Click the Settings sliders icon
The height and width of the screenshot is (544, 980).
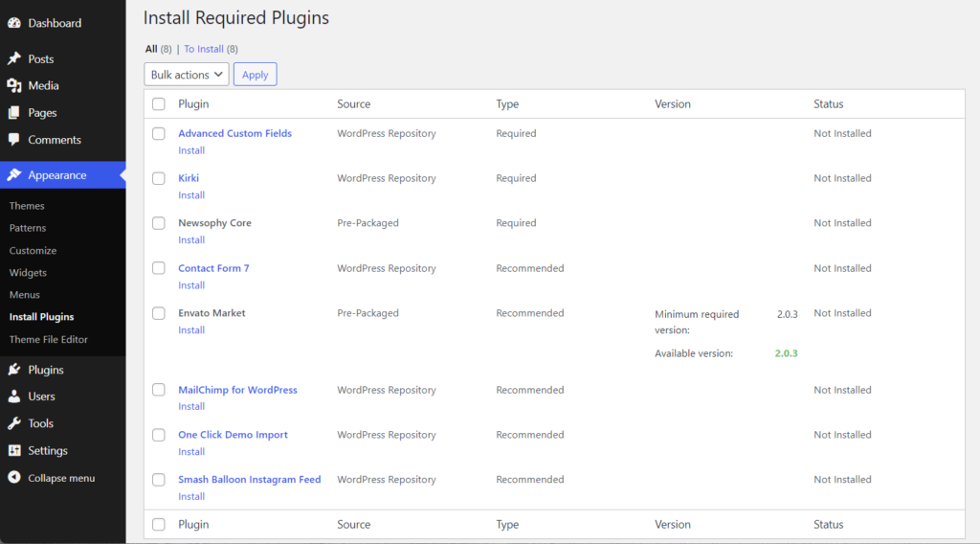coord(14,450)
